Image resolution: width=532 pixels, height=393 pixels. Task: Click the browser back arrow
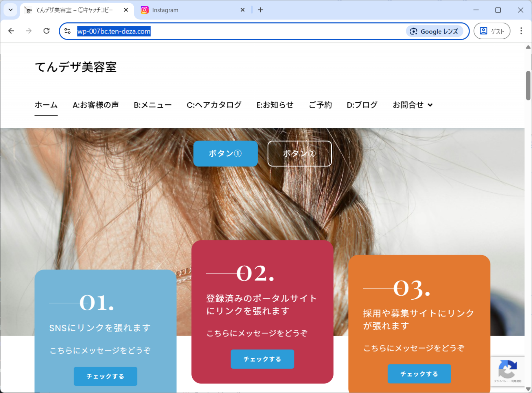tap(11, 31)
